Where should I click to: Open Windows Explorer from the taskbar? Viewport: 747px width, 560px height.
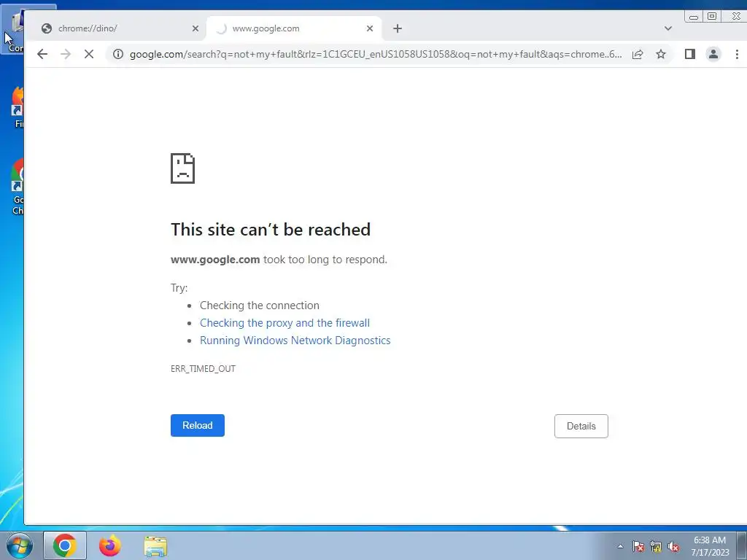[155, 545]
